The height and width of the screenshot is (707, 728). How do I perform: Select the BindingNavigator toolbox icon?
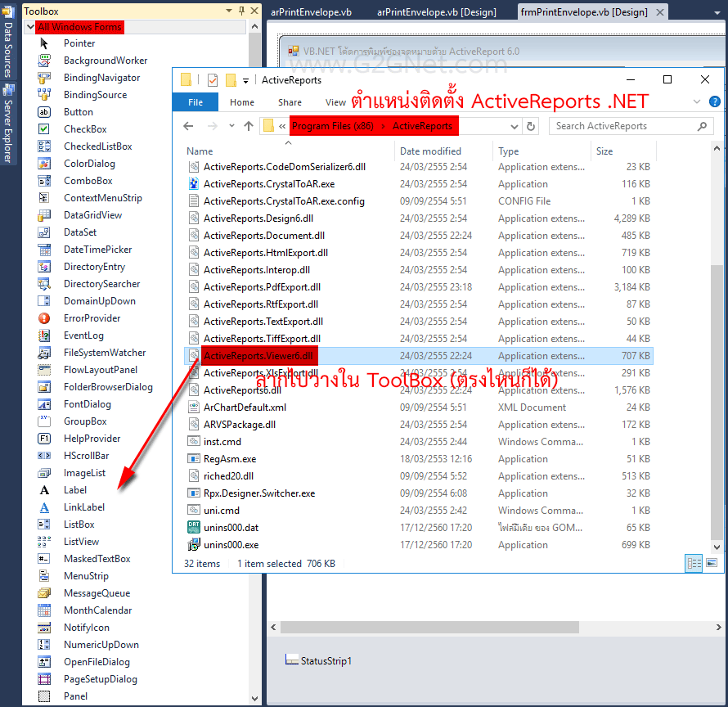point(44,78)
